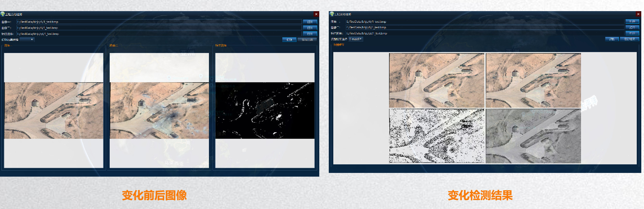Click the globe icon in right window title bar
The width and height of the screenshot is (644, 209).
coord(332,14)
